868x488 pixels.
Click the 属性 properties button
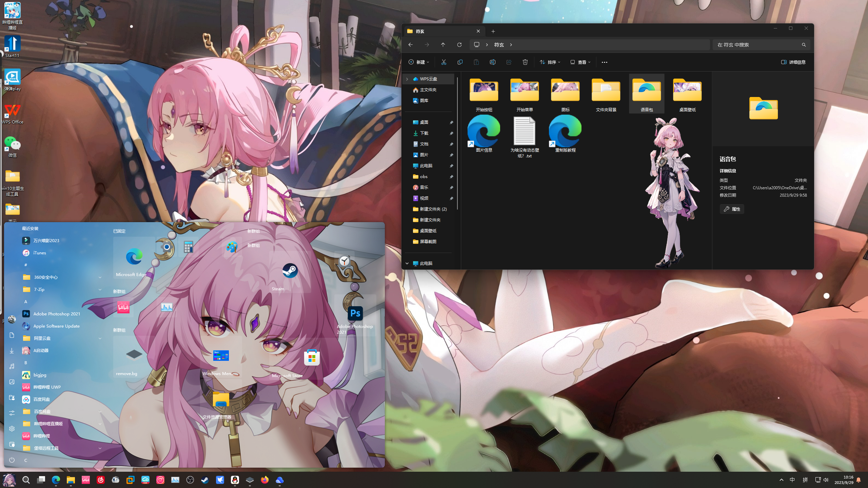point(732,209)
